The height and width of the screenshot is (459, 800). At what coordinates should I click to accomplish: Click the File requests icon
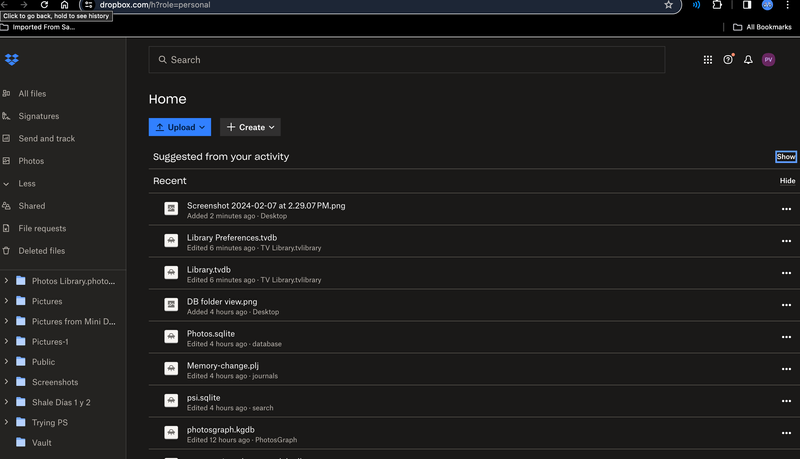click(6, 228)
